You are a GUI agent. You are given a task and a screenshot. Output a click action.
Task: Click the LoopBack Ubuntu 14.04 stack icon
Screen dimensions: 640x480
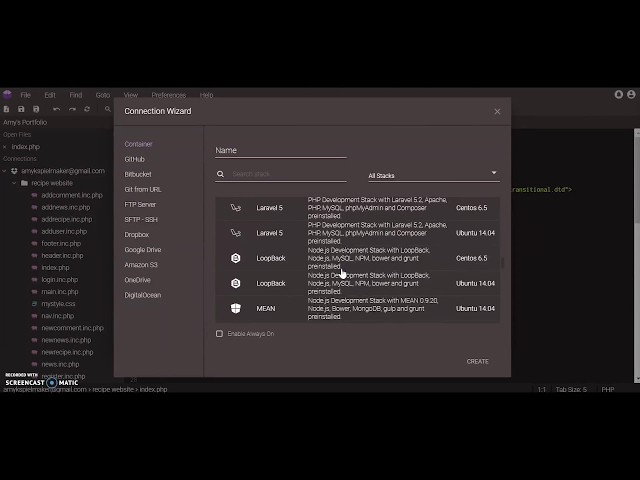pyautogui.click(x=236, y=283)
